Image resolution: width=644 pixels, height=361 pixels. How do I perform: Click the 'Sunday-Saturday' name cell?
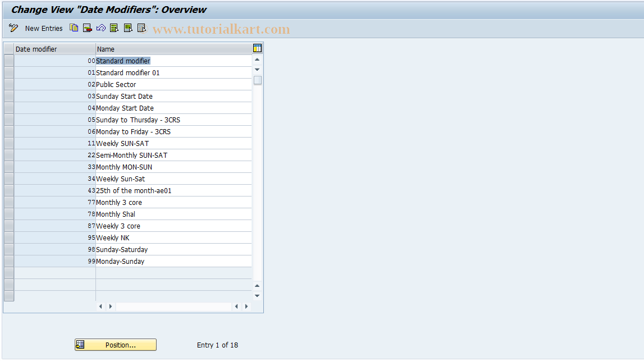173,250
